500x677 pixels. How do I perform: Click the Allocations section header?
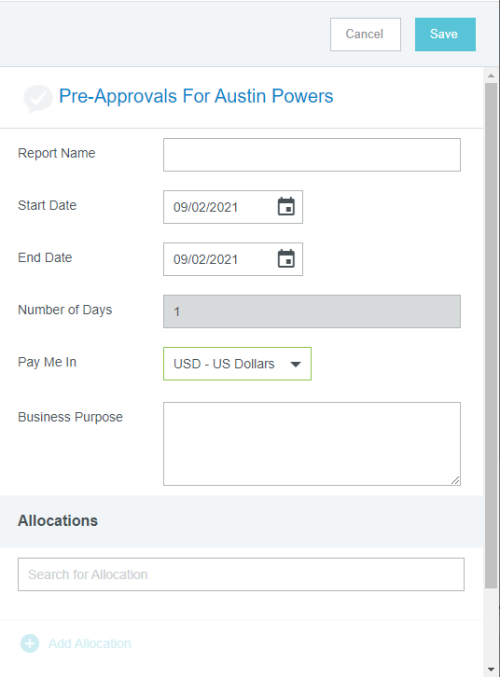pos(58,521)
